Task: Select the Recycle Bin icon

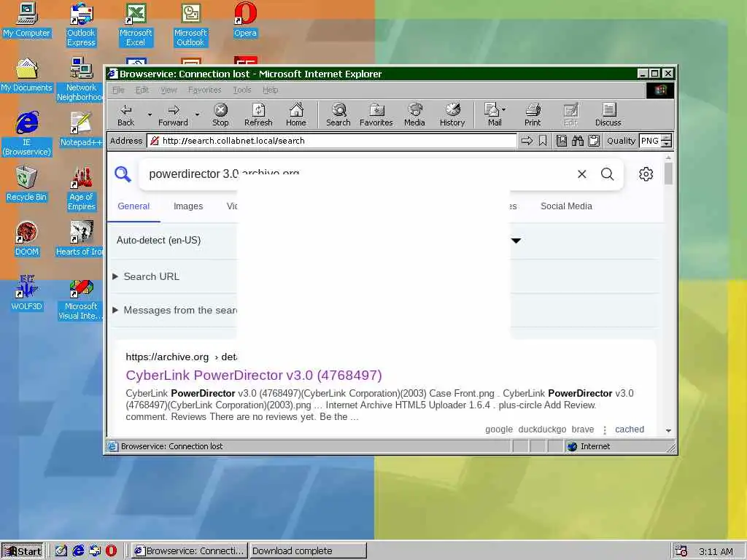Action: tap(26, 184)
